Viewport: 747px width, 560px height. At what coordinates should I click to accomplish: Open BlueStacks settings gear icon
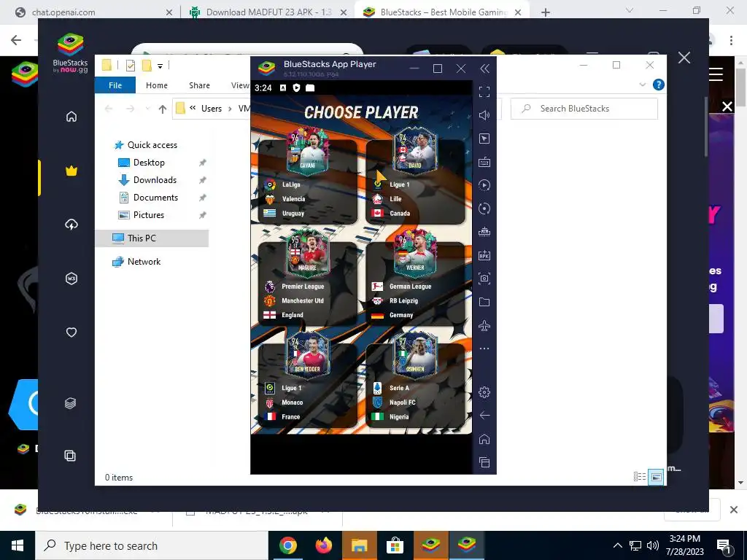pyautogui.click(x=484, y=392)
